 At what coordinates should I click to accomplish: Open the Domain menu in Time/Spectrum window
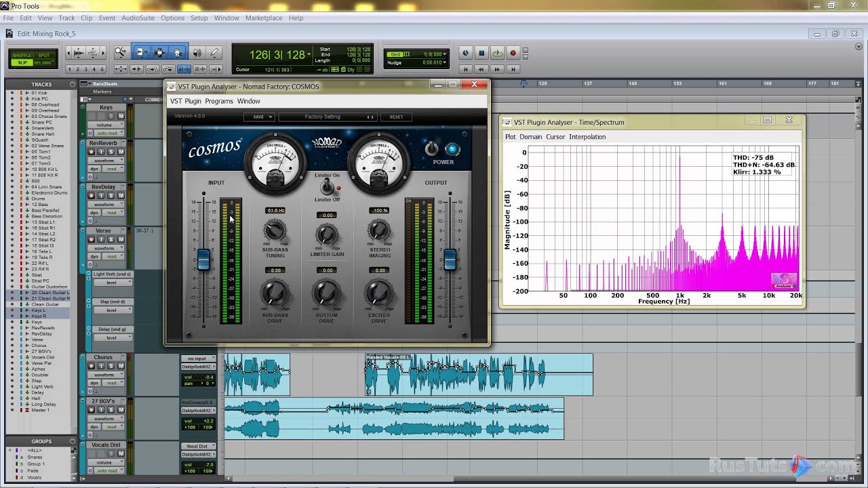tap(531, 137)
